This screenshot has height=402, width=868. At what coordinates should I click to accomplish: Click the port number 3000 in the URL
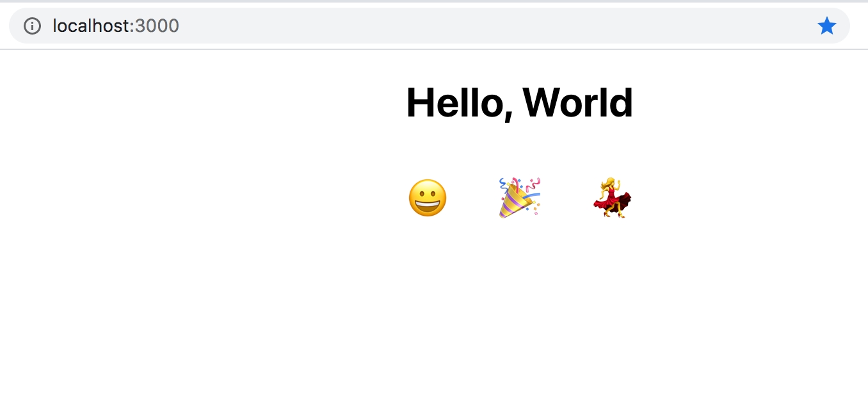click(x=157, y=26)
